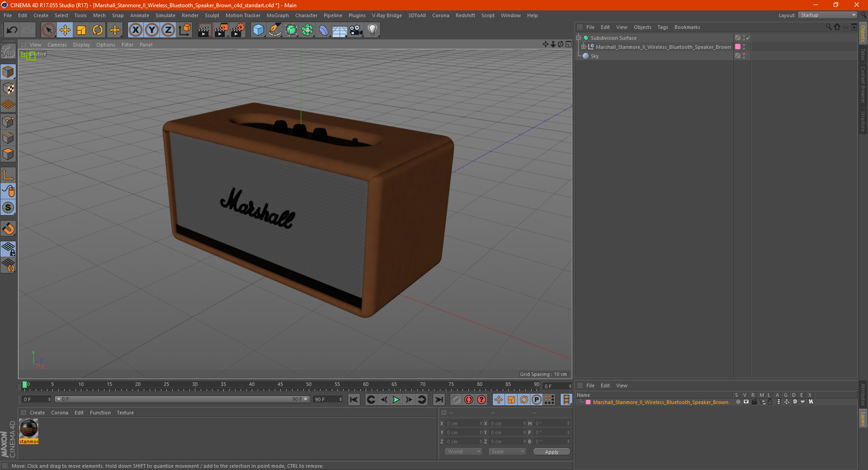Toggle X axis lock

[x=135, y=30]
